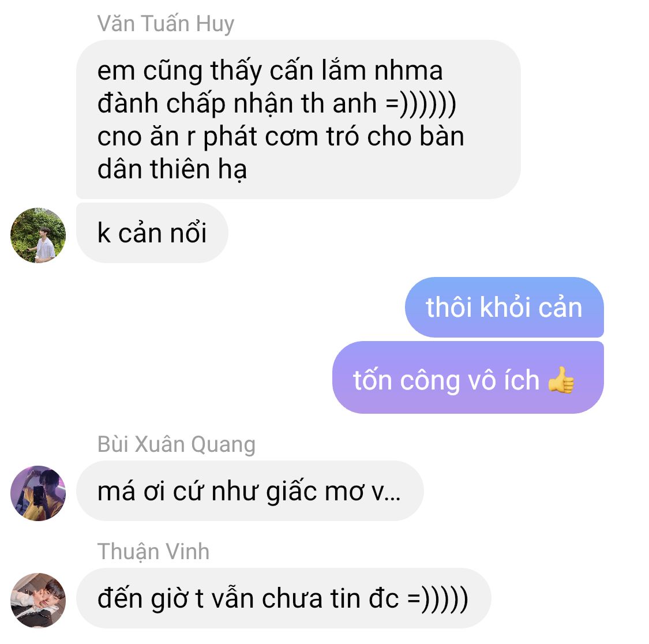
Task: Click the words 'cấn lắm nhma' in first line
Action: pyautogui.click(x=356, y=70)
